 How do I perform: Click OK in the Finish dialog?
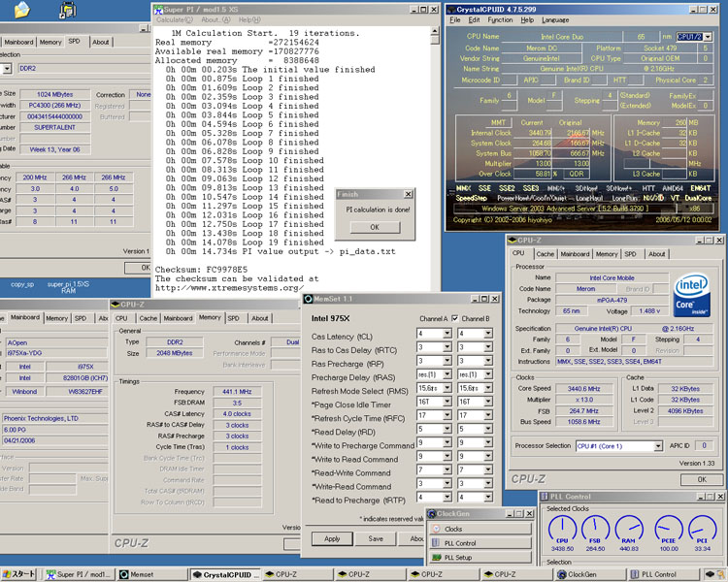pos(375,227)
